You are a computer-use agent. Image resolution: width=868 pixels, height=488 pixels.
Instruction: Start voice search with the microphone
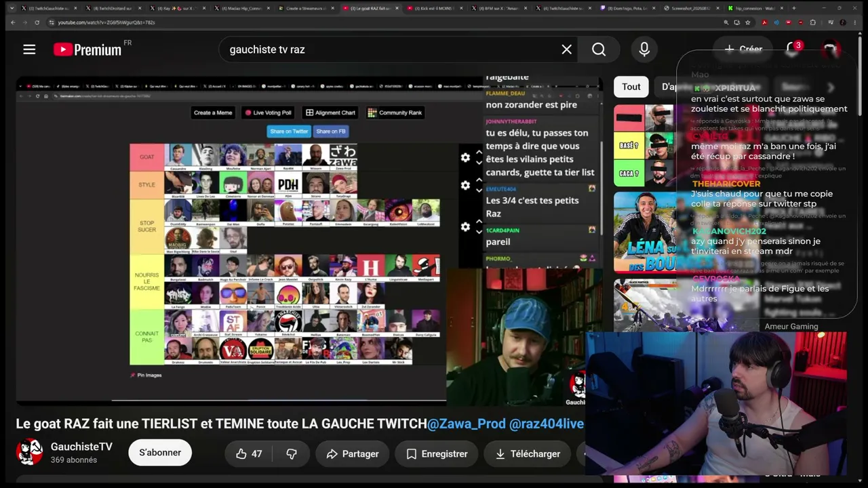point(644,49)
